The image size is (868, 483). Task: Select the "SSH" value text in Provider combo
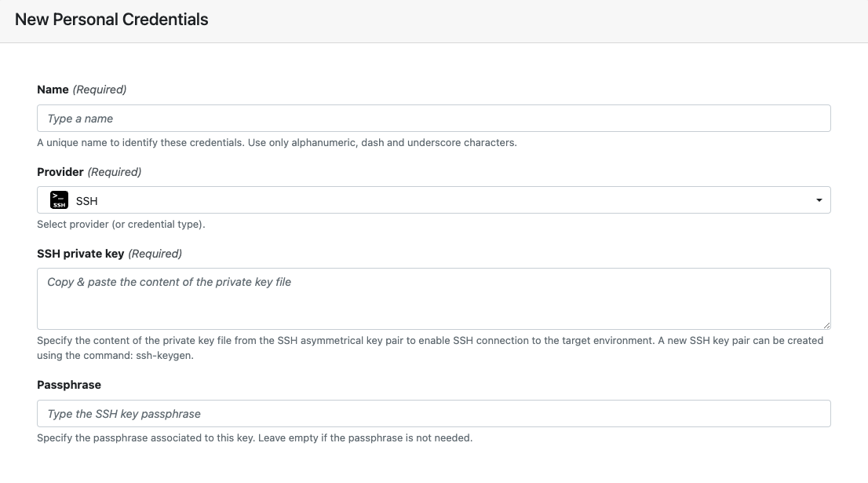click(x=87, y=201)
